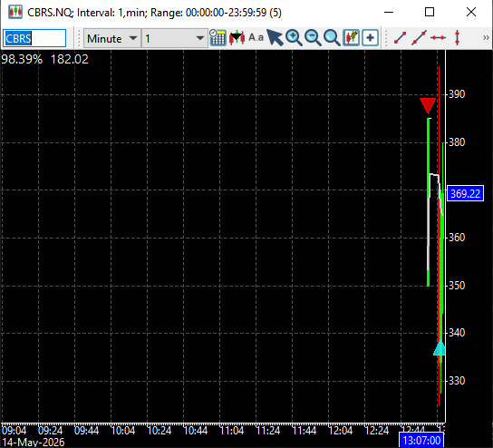Click the 369.22 current price label
Image resolution: width=493 pixels, height=448 pixels.
point(465,193)
